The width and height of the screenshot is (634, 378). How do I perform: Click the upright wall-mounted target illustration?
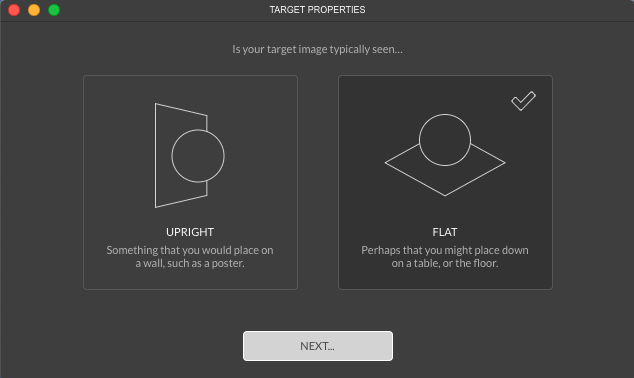pyautogui.click(x=190, y=156)
